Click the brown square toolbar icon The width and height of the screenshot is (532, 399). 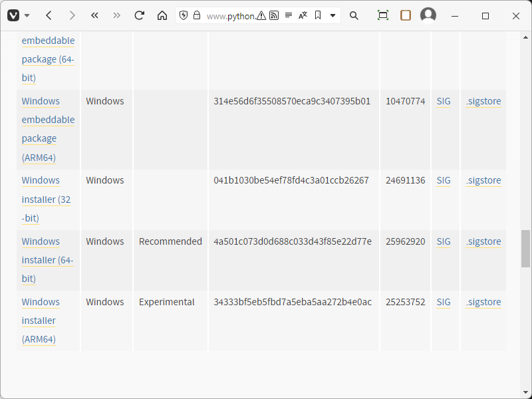tap(406, 15)
